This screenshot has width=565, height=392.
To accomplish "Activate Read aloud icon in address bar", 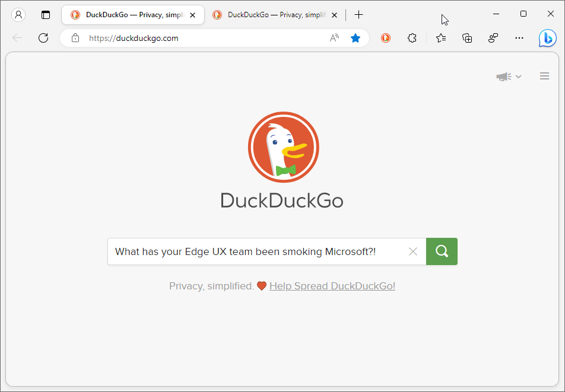I will pos(334,38).
